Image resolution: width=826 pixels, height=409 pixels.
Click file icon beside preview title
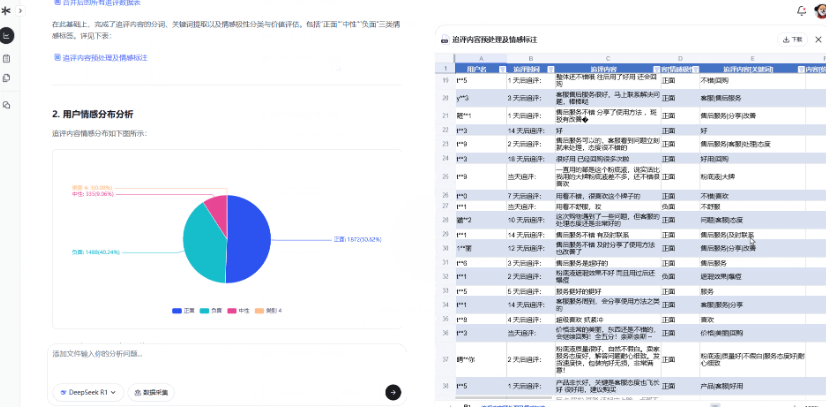(x=445, y=40)
